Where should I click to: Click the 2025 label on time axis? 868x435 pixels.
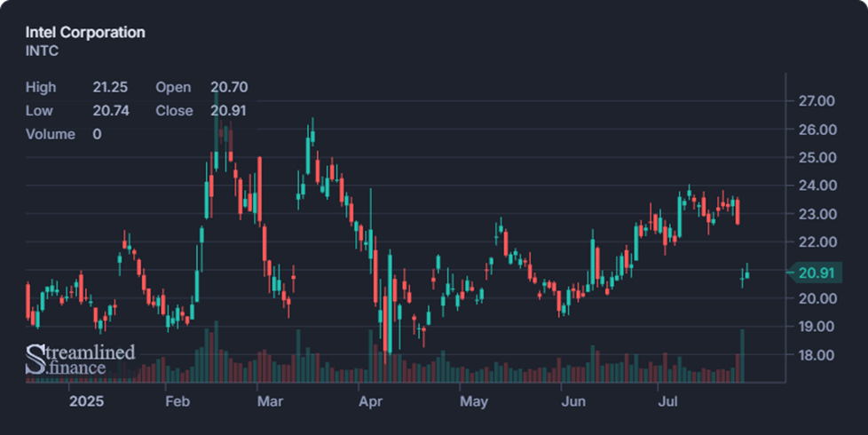click(86, 401)
